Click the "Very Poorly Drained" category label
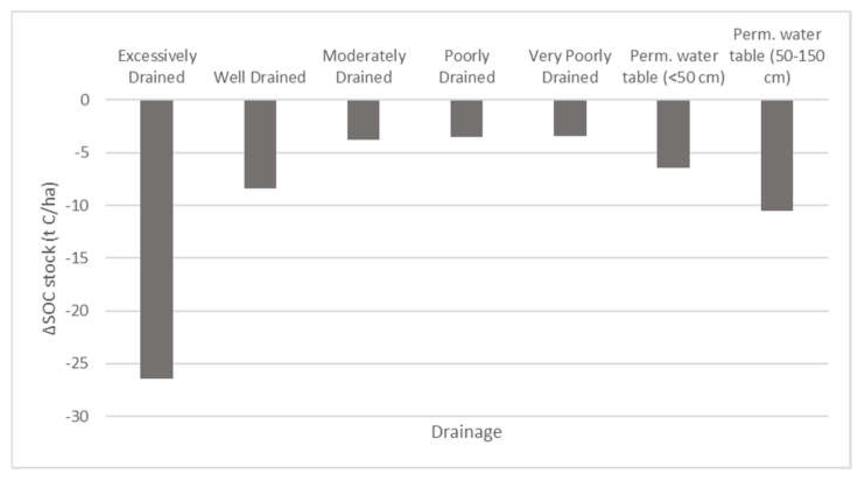The height and width of the screenshot is (478, 868). coord(570,66)
